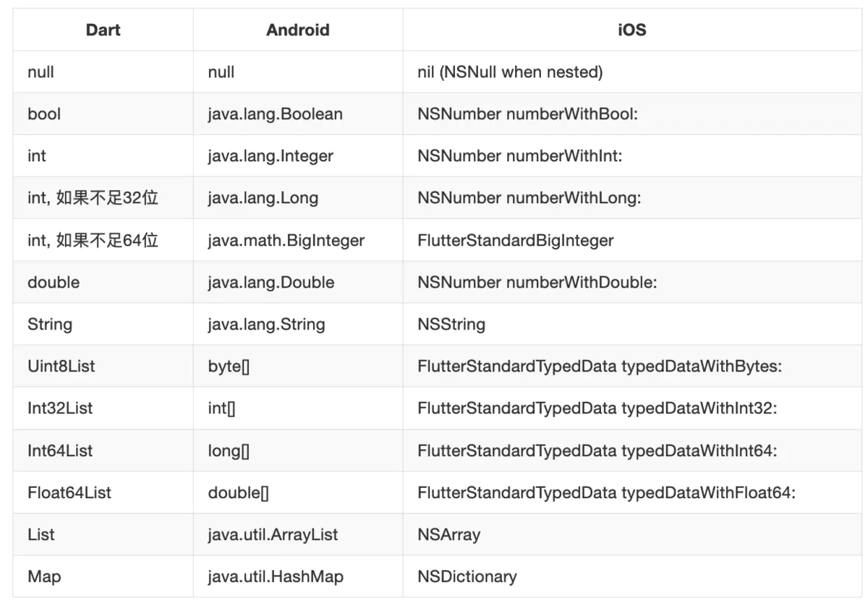Select the java.util.HashMap cell
This screenshot has width=868, height=608.
(298, 576)
